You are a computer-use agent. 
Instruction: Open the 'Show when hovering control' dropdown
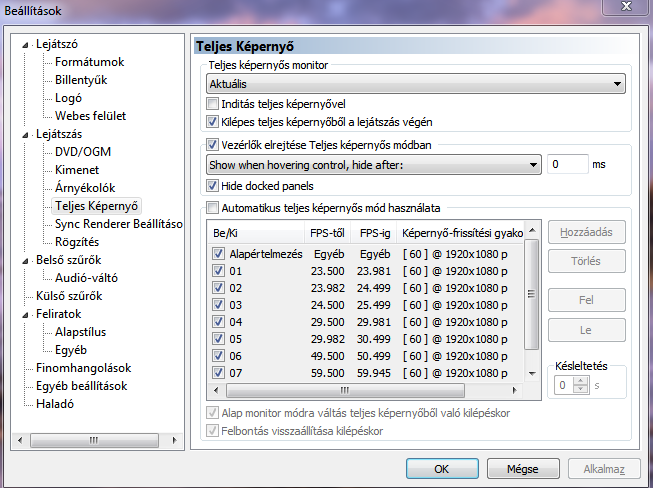tap(374, 165)
